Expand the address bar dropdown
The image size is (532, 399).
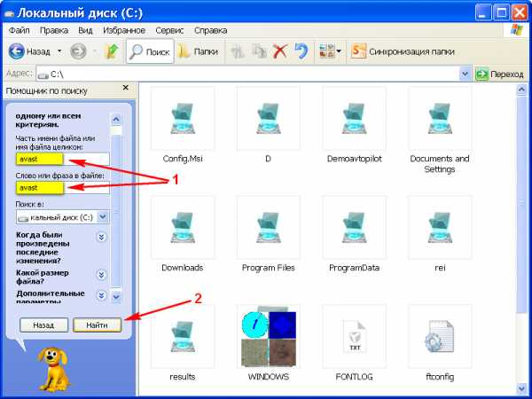(x=465, y=74)
